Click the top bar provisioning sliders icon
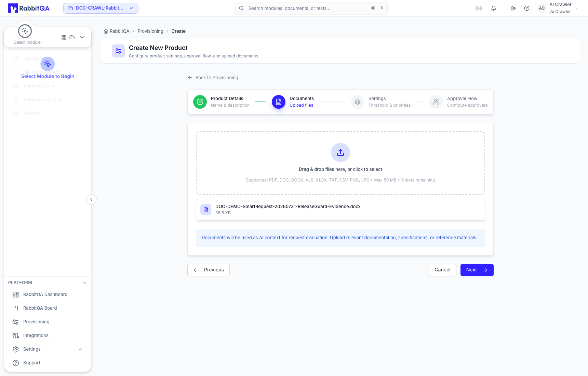The image size is (588, 376). (x=513, y=8)
